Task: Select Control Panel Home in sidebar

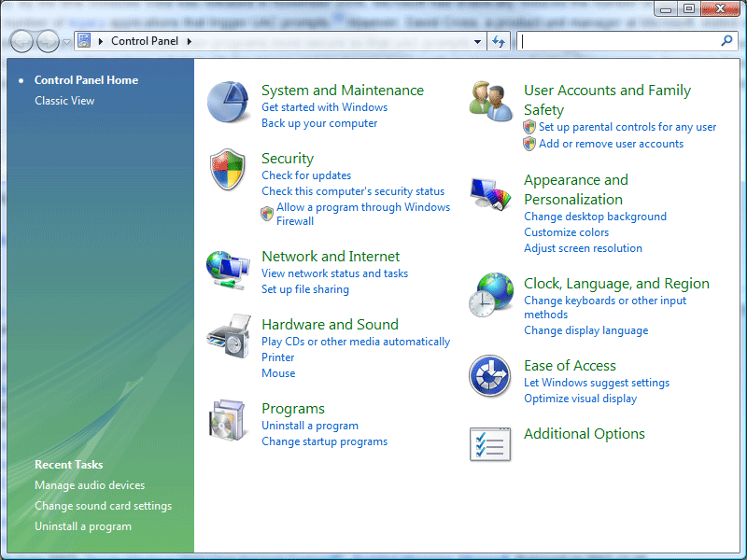Action: click(86, 80)
